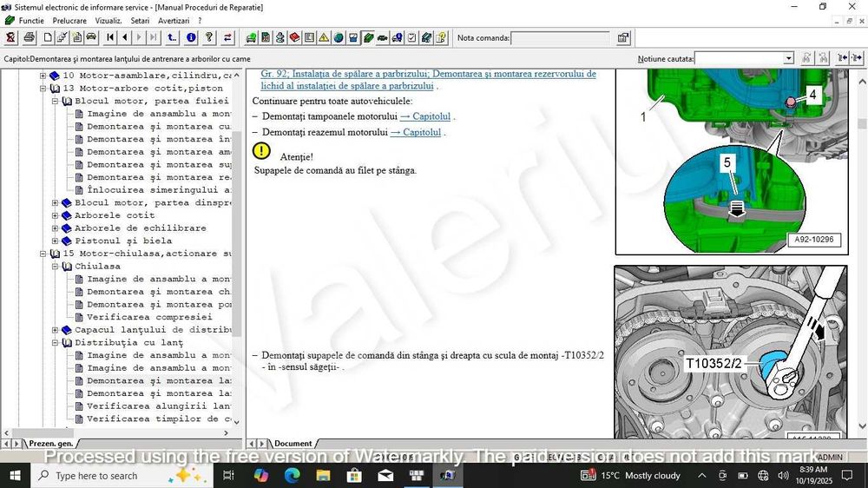
Task: Click the red book toolbar icon
Action: (x=294, y=37)
